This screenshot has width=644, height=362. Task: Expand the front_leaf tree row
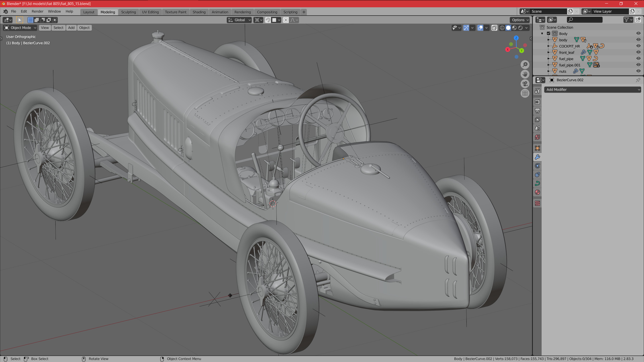[x=548, y=52]
